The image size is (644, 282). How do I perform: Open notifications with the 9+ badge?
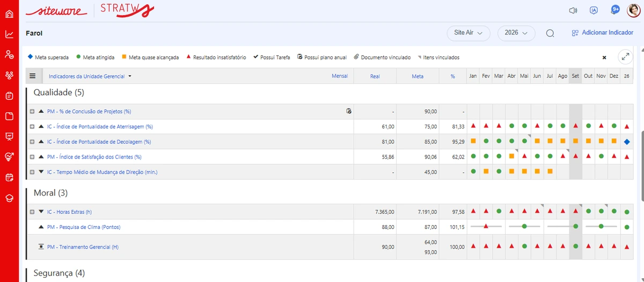coord(615,10)
